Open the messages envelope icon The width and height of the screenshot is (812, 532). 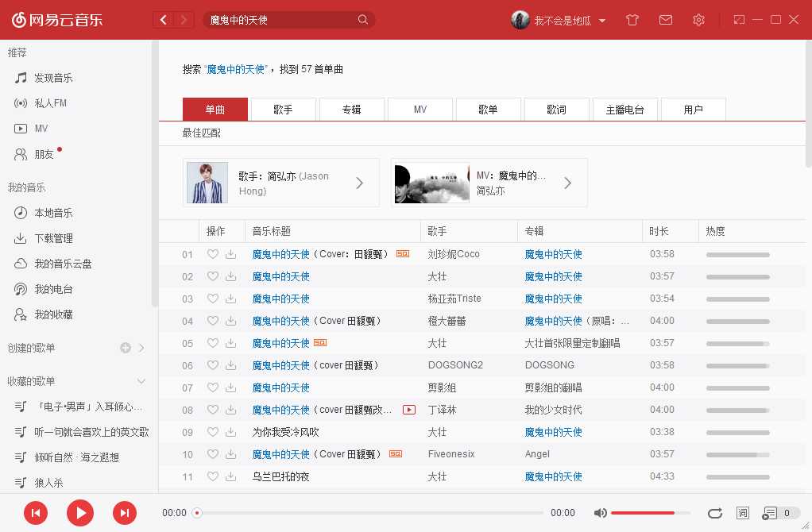(x=666, y=20)
